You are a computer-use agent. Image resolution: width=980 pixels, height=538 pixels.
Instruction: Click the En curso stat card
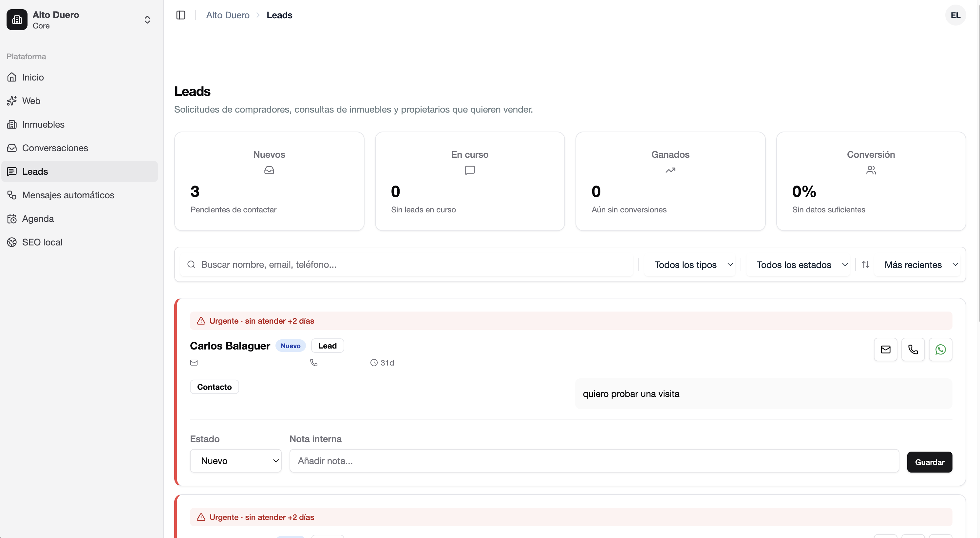tap(469, 181)
